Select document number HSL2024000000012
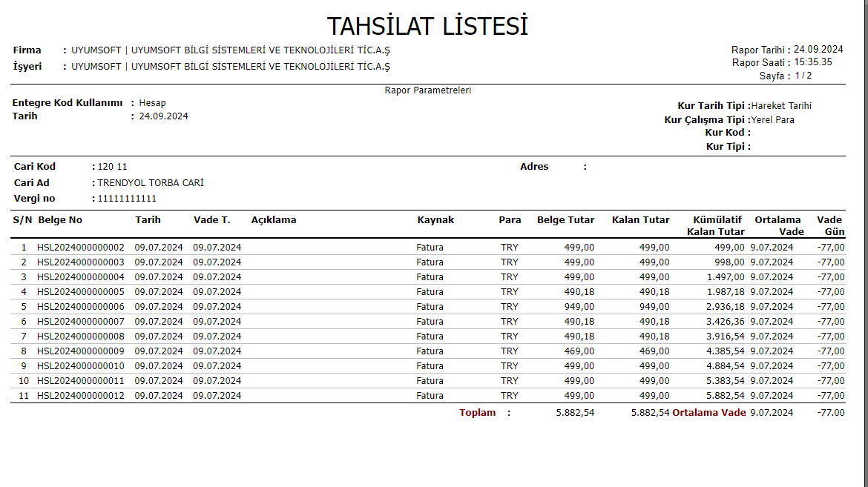 click(x=81, y=396)
